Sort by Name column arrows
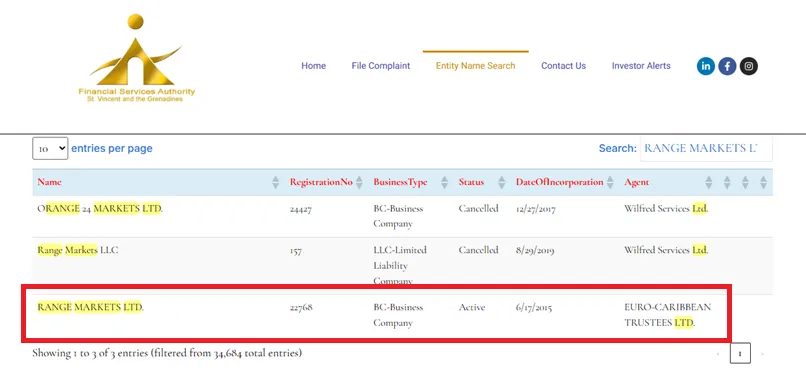 click(x=276, y=182)
